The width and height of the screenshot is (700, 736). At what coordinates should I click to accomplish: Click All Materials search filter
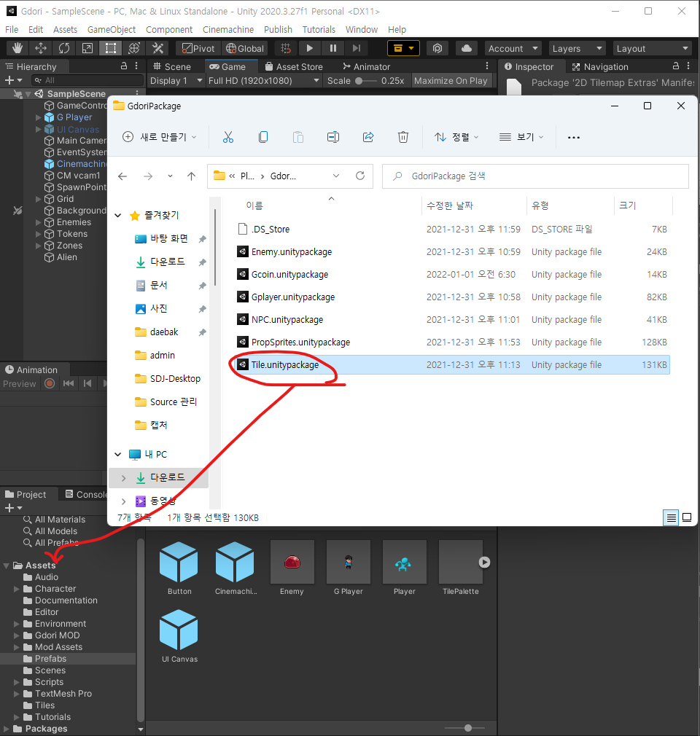click(x=60, y=520)
